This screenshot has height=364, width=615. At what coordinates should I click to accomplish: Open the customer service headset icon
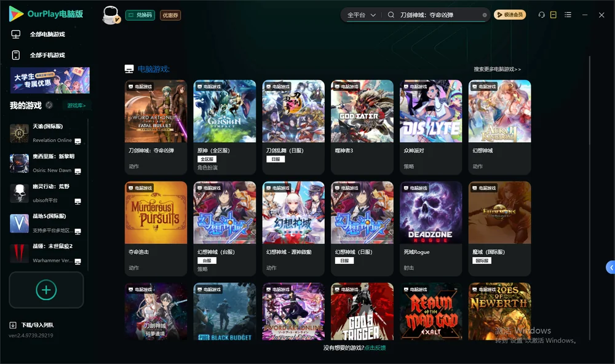click(542, 15)
